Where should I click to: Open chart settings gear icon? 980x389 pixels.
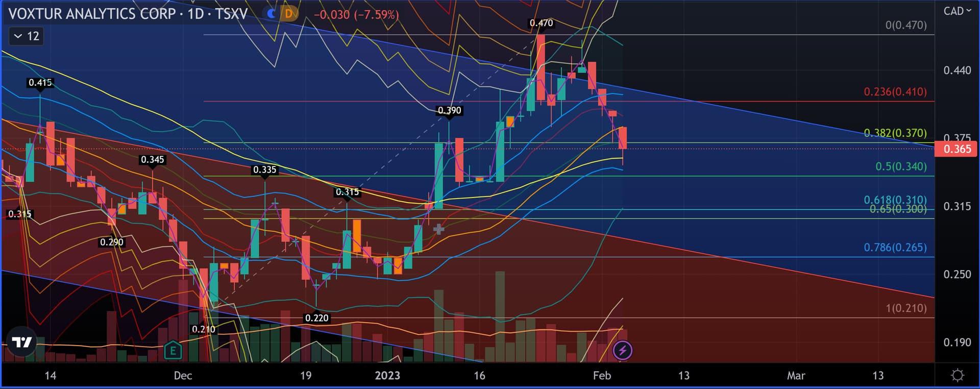[958, 376]
